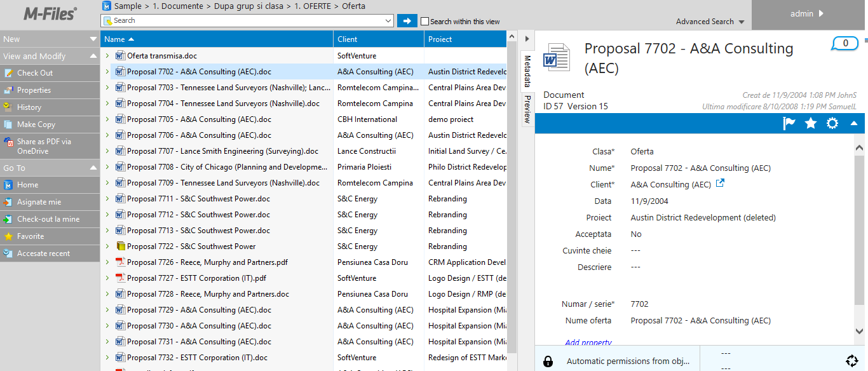Viewport: 868px width, 371px height.
Task: Collapse the View and Modify section
Action: click(93, 56)
